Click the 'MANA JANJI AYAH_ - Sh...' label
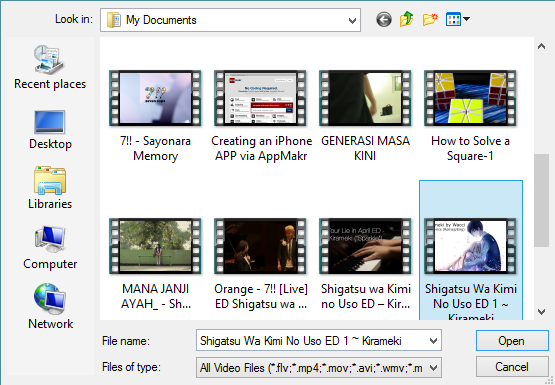 [155, 296]
